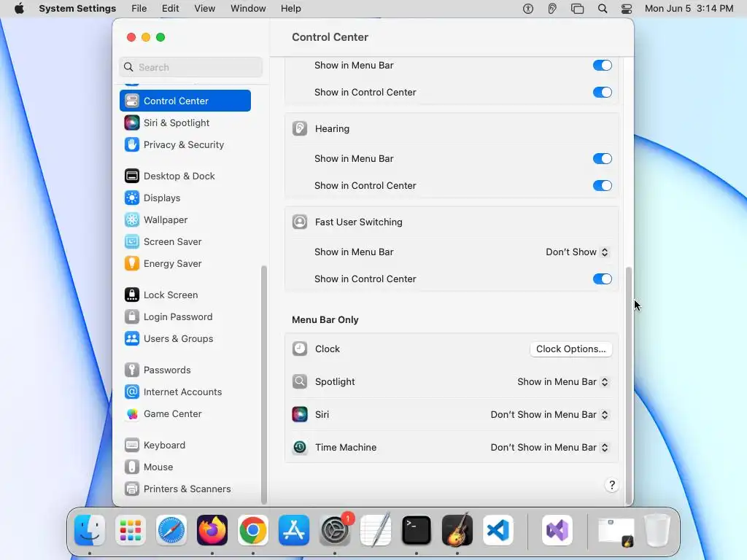This screenshot has width=747, height=560.
Task: Open the Apple menu
Action: [x=19, y=9]
